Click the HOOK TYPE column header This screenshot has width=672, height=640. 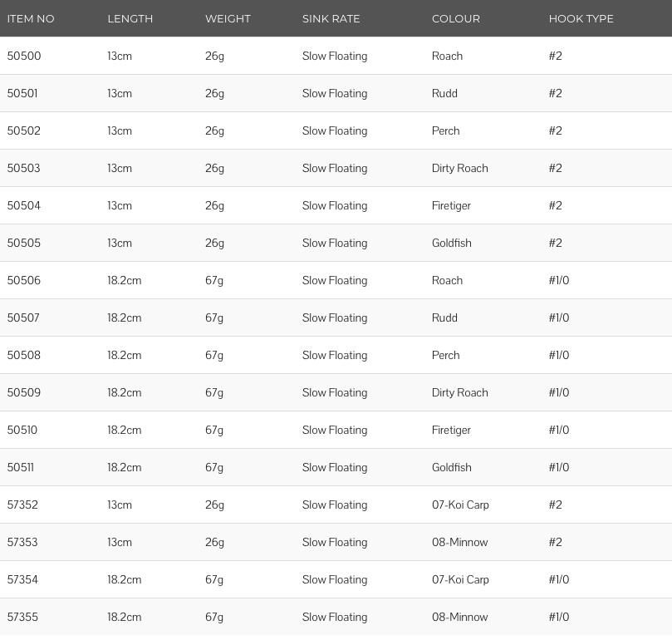pos(581,19)
